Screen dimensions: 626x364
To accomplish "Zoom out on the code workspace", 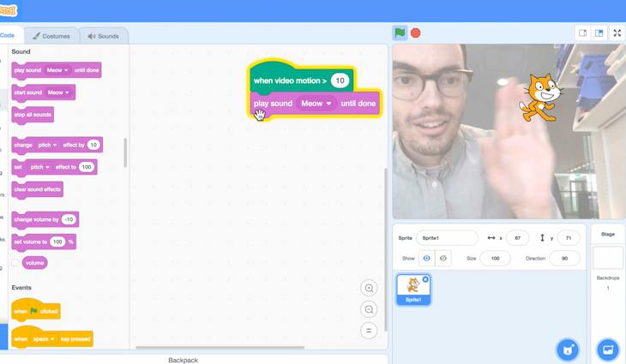I will click(x=369, y=309).
